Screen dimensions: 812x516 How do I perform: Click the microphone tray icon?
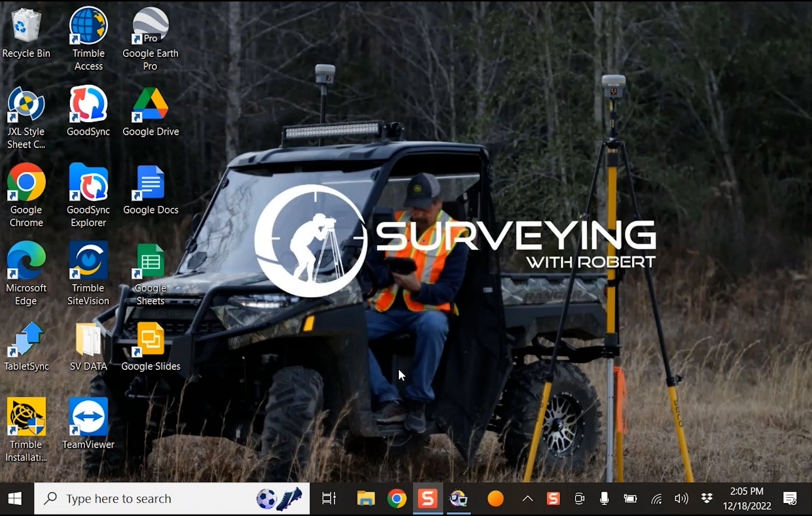pyautogui.click(x=604, y=499)
